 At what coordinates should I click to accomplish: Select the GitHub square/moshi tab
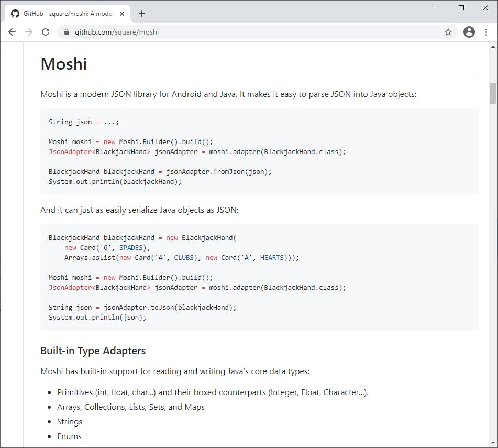point(68,14)
